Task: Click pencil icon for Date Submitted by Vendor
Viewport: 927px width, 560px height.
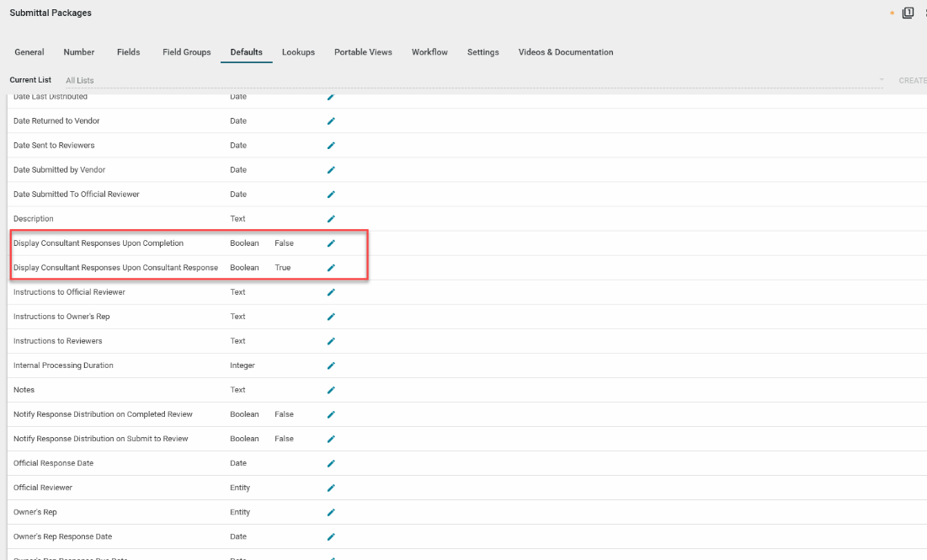Action: click(331, 170)
